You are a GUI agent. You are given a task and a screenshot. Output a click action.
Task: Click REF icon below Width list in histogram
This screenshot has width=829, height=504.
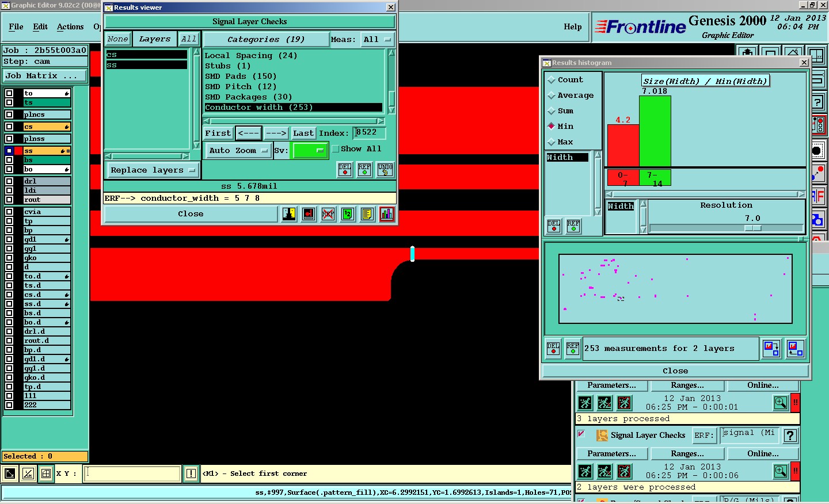(573, 226)
